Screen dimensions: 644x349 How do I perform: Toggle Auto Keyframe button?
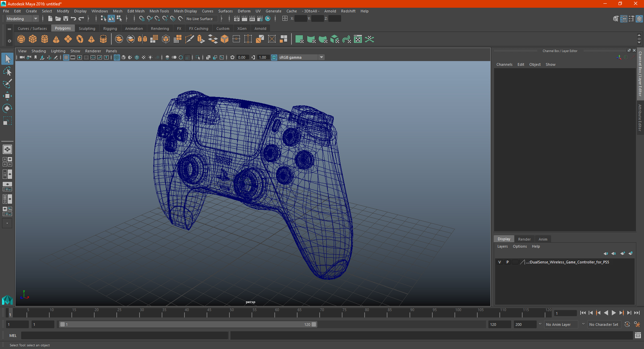627,325
